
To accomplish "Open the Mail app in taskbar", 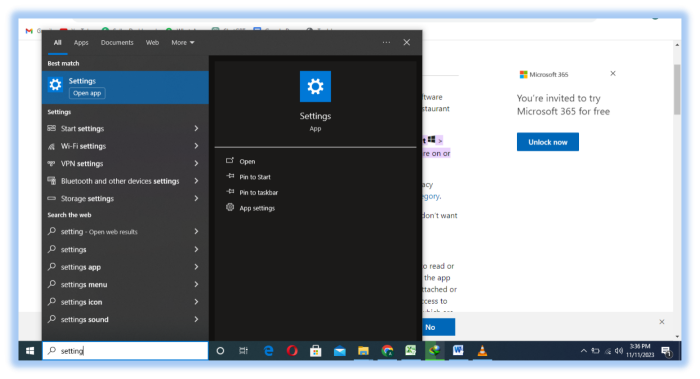I will pyautogui.click(x=340, y=351).
